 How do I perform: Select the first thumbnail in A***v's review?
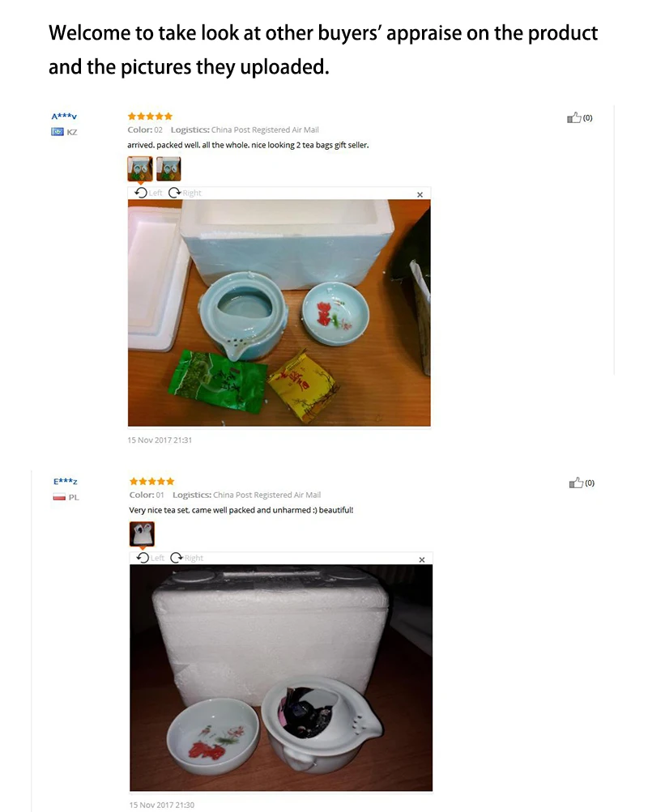tap(140, 169)
